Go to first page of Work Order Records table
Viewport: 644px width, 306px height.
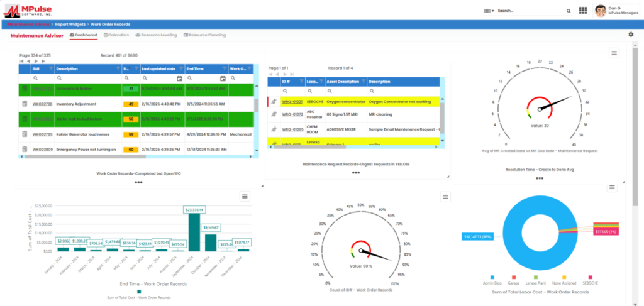[x=22, y=61]
